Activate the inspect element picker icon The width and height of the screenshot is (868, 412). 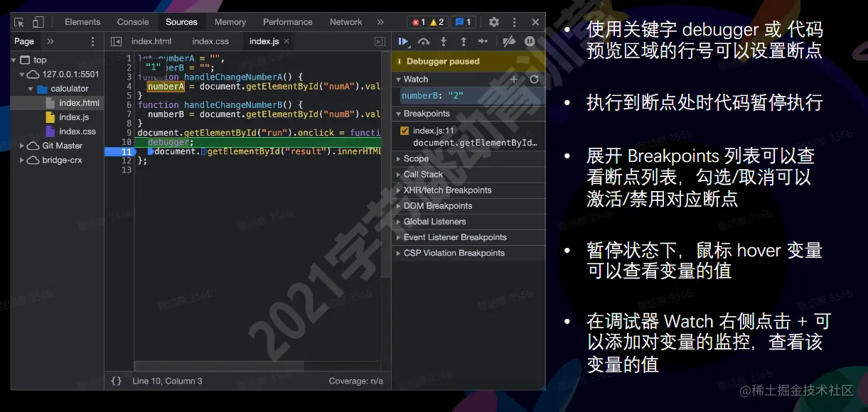pyautogui.click(x=19, y=22)
